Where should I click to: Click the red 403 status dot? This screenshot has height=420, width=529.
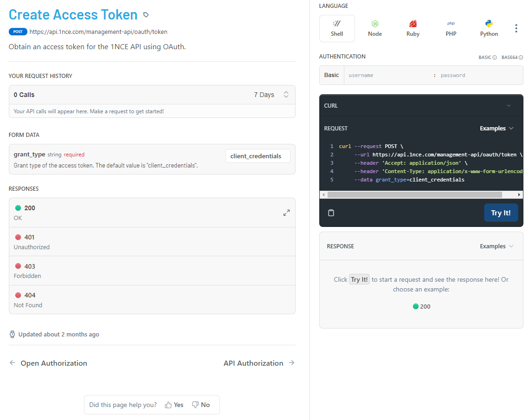point(18,266)
